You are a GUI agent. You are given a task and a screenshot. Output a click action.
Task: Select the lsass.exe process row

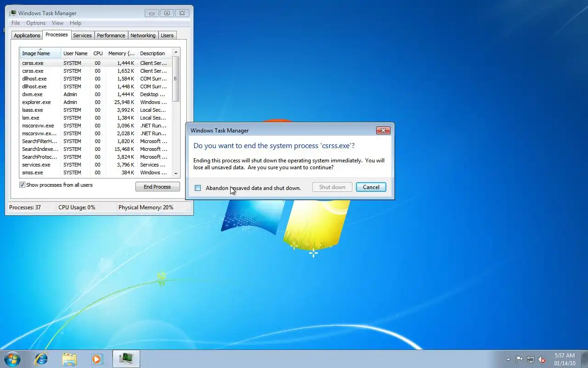click(x=96, y=110)
